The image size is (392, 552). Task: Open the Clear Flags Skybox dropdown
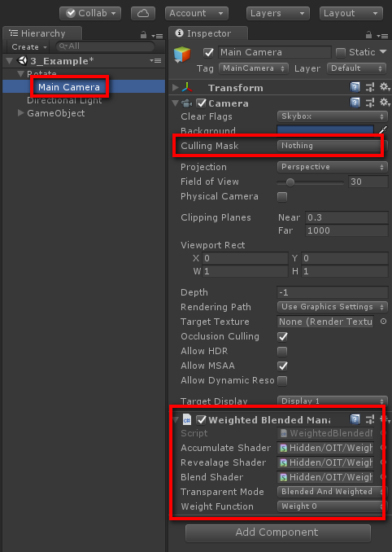pos(333,116)
